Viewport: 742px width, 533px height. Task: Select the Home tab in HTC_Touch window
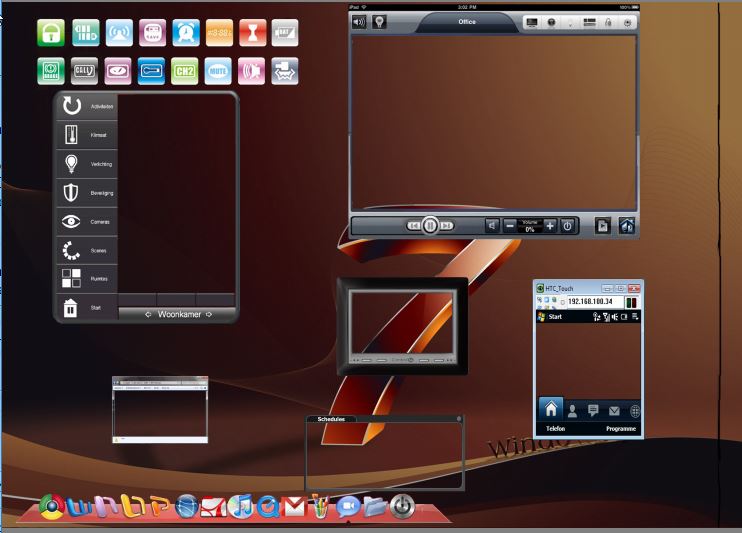(551, 409)
